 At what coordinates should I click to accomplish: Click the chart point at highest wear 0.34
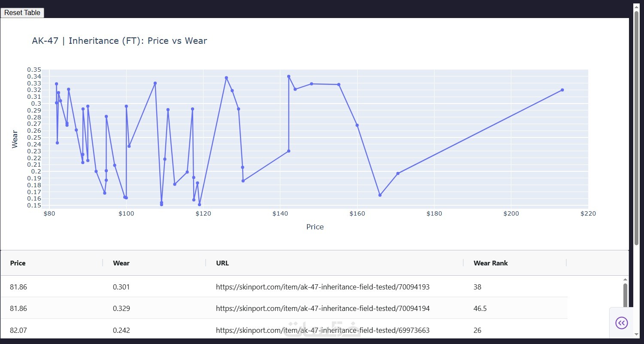pyautogui.click(x=289, y=76)
